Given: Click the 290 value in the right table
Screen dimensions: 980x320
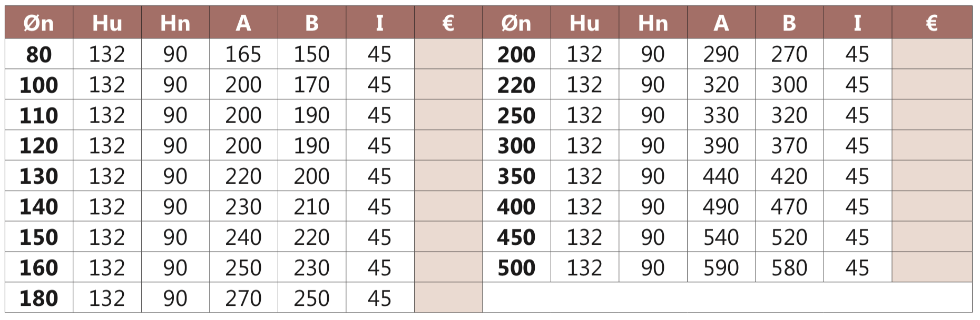Looking at the screenshot, I should coord(721,54).
